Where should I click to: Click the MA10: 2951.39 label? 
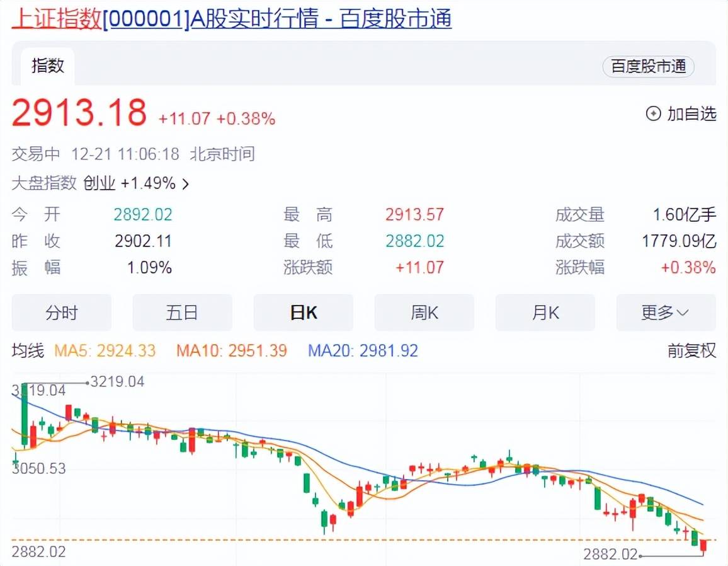click(x=232, y=350)
